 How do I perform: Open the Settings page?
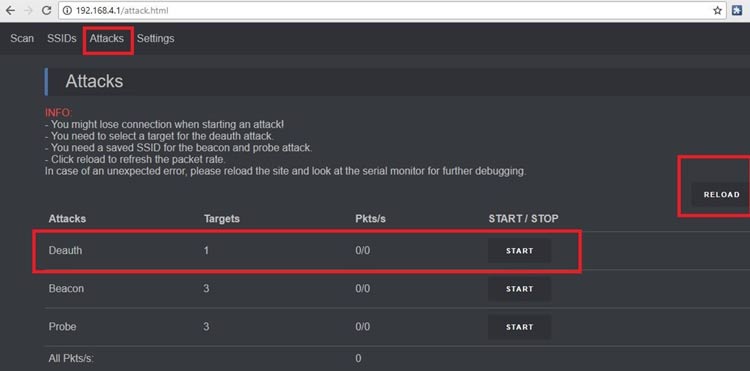tap(155, 38)
